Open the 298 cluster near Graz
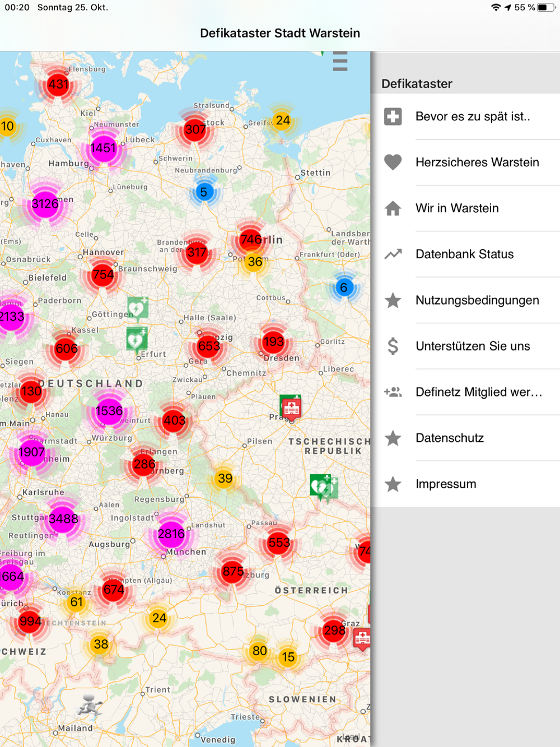The height and width of the screenshot is (747, 560). tap(334, 631)
